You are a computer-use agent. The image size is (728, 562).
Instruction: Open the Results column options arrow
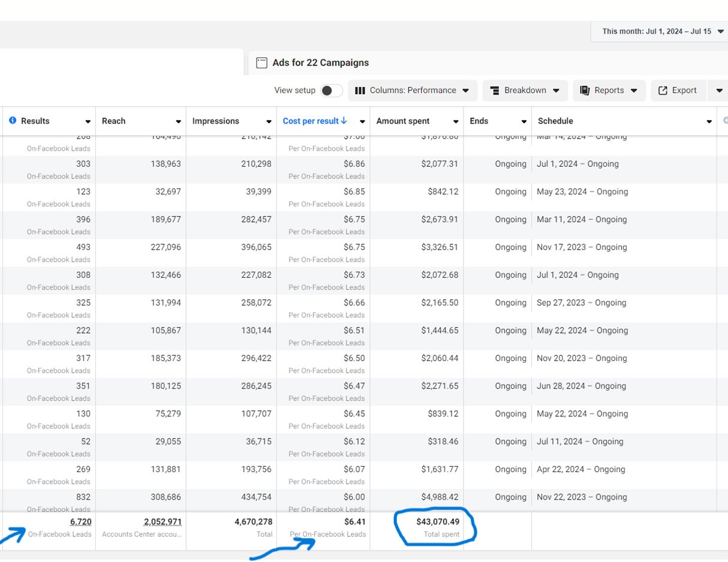click(x=88, y=122)
